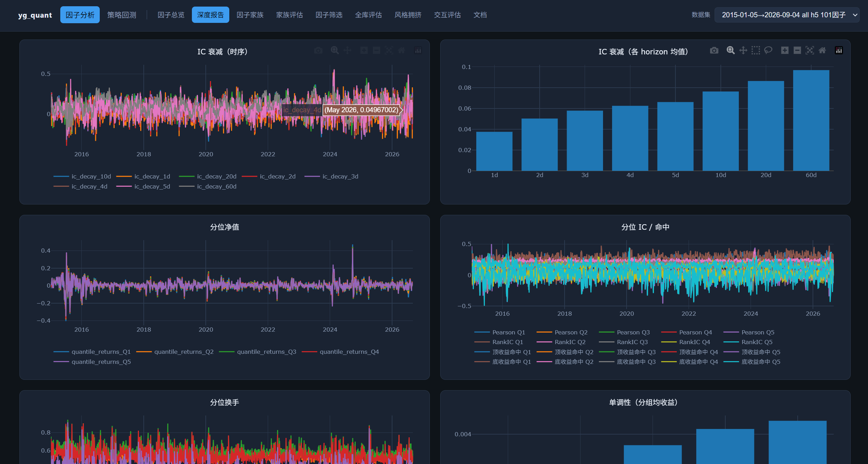Open the Plotly logo link on the horizon-mean chart
The image size is (868, 464).
pyautogui.click(x=839, y=51)
